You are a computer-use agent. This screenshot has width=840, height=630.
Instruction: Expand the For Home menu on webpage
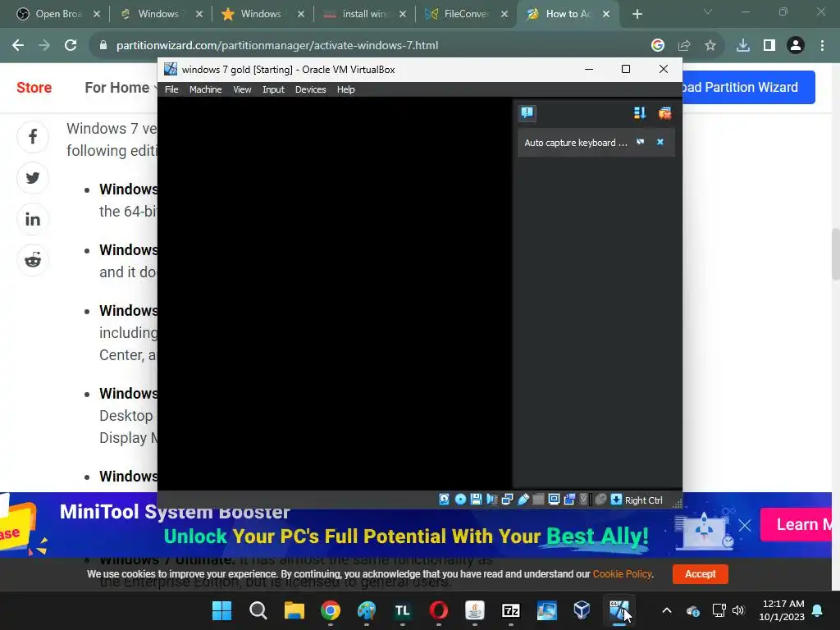121,87
